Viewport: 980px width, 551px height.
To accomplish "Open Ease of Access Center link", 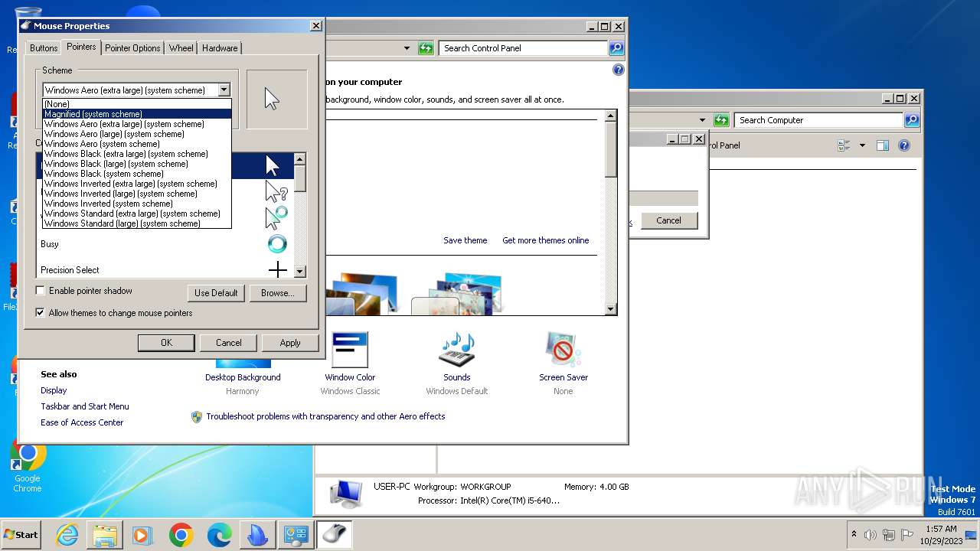I will pyautogui.click(x=82, y=422).
